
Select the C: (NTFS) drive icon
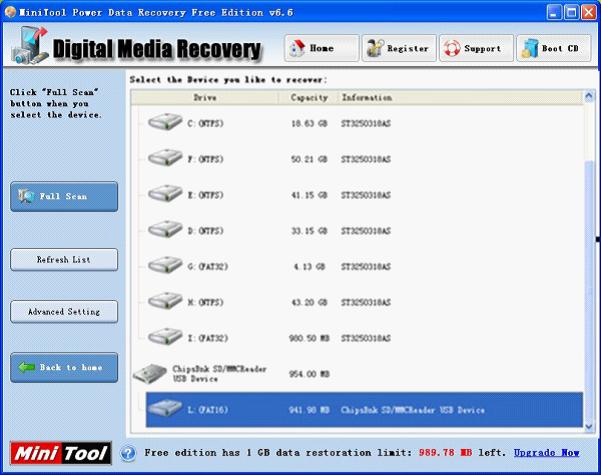pyautogui.click(x=165, y=122)
